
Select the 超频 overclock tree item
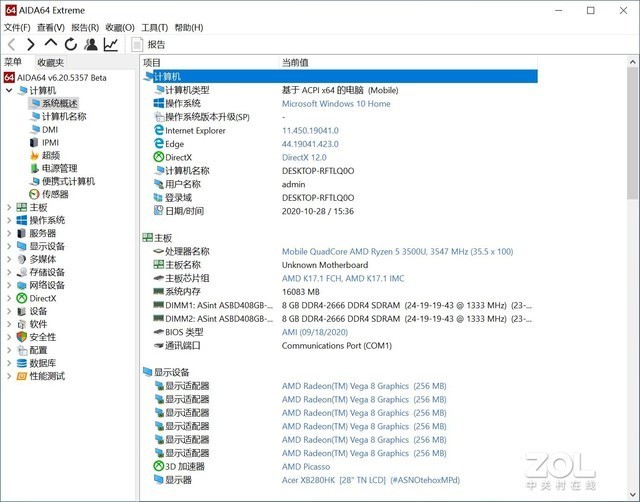point(51,155)
